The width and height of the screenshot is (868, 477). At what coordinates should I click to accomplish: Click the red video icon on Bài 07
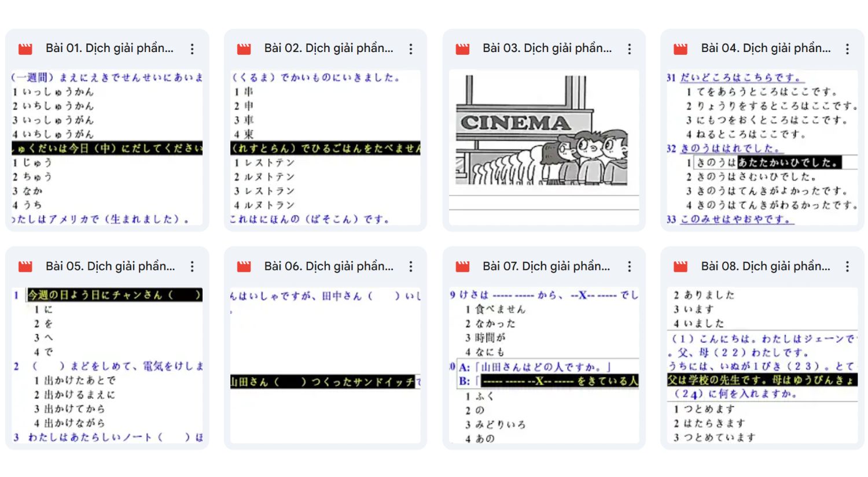coord(461,267)
